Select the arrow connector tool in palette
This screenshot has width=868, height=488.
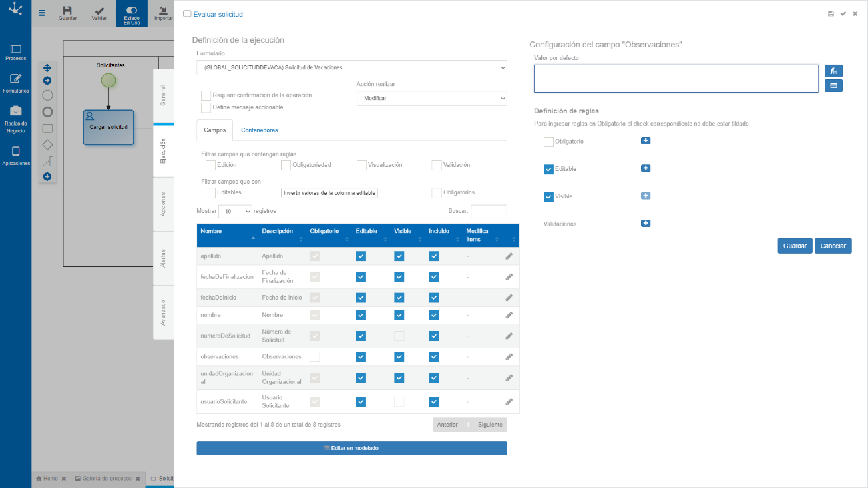pyautogui.click(x=47, y=81)
